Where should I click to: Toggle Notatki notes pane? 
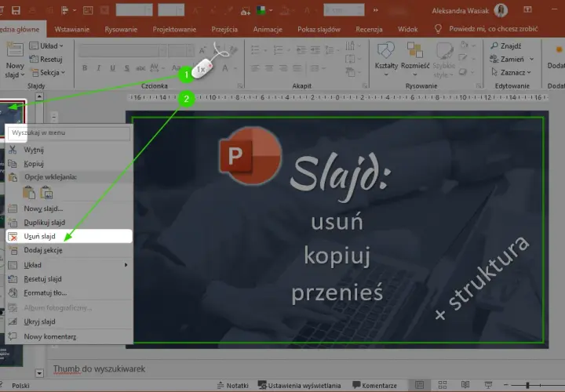pos(233,385)
